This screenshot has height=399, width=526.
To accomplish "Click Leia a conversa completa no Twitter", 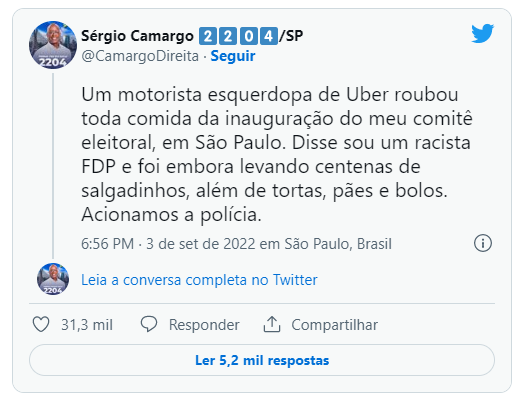I will pyautogui.click(x=199, y=280).
